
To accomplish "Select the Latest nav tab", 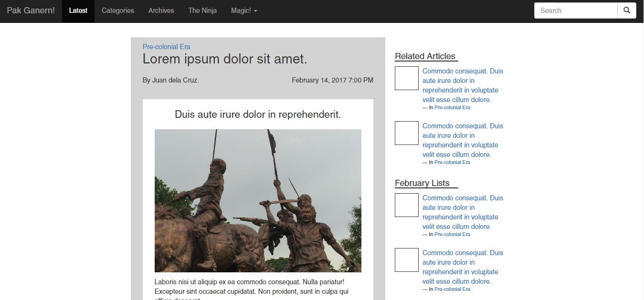I will [78, 10].
